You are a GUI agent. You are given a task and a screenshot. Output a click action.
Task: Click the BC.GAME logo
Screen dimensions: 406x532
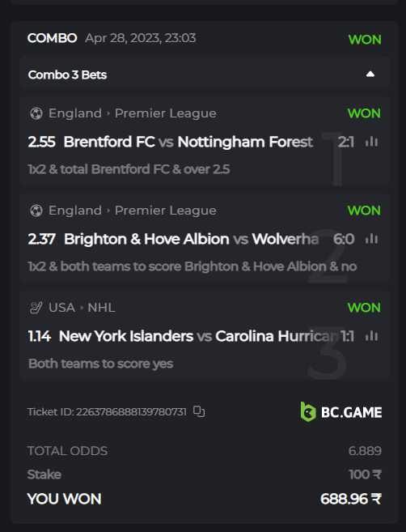[341, 412]
